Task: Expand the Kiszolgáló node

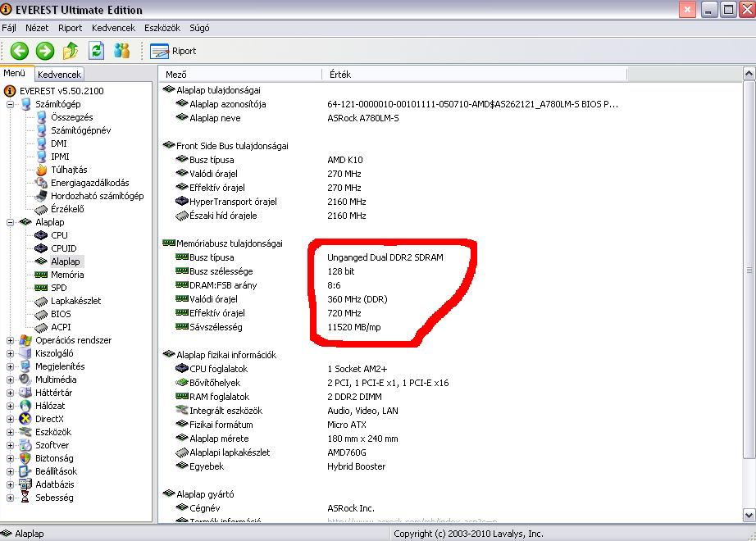Action: click(x=10, y=353)
